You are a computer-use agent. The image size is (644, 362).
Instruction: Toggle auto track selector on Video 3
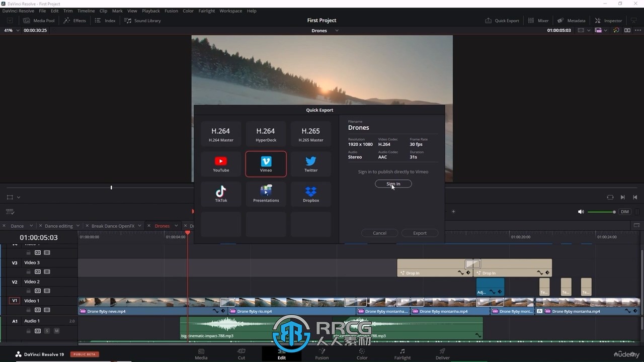(38, 272)
